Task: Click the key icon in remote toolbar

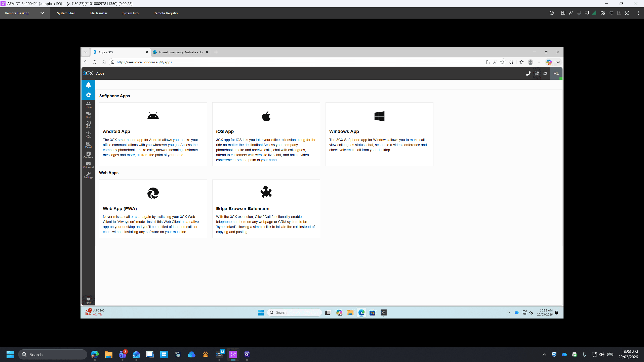Action: pyautogui.click(x=571, y=13)
